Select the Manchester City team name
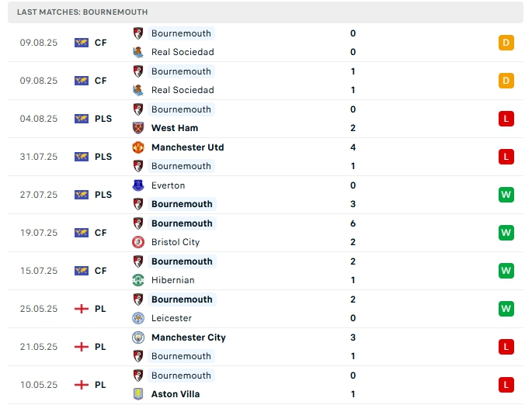Image resolution: width=532 pixels, height=405 pixels. [189, 337]
